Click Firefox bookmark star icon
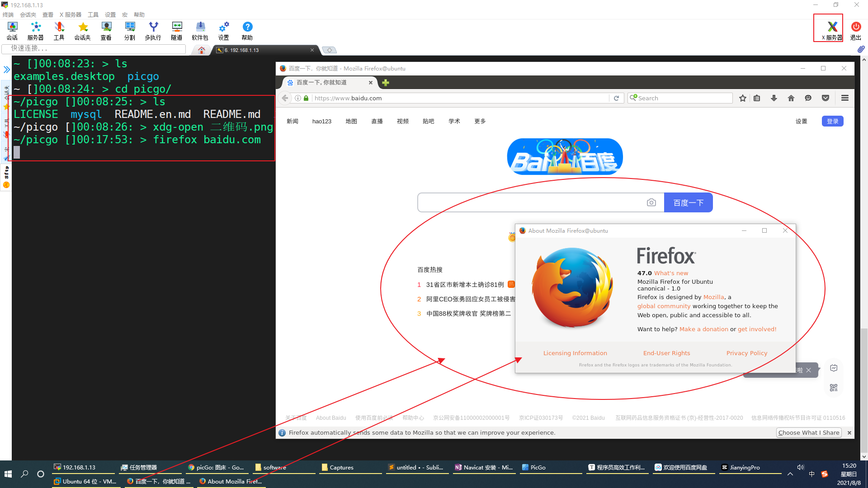Screen dimensions: 868x488 [742, 98]
